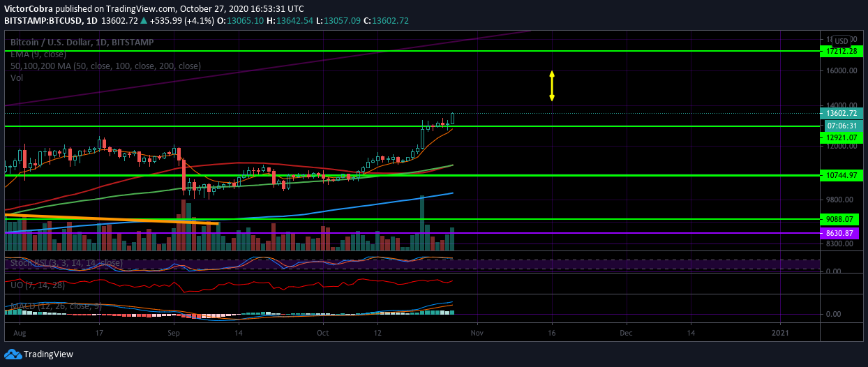This screenshot has width=868, height=367.
Task: Click the yellow double-headed arrow drawing
Action: [551, 86]
